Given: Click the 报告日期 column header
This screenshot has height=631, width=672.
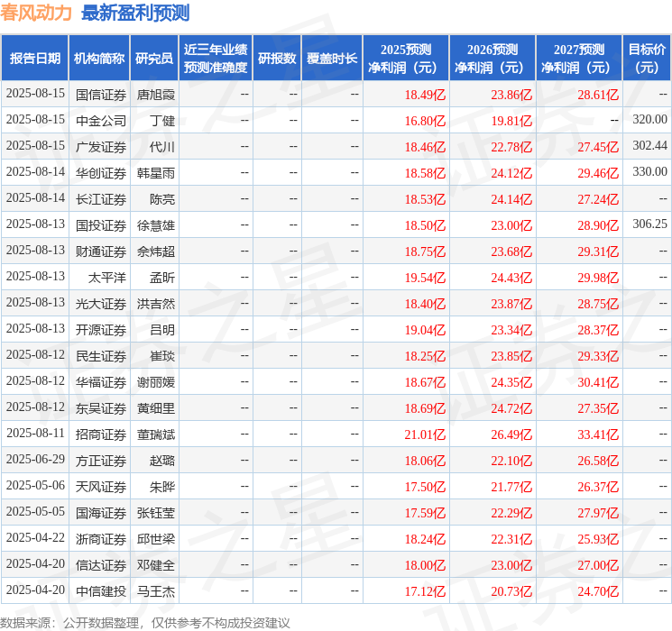Looking at the screenshot, I should click(34, 59).
